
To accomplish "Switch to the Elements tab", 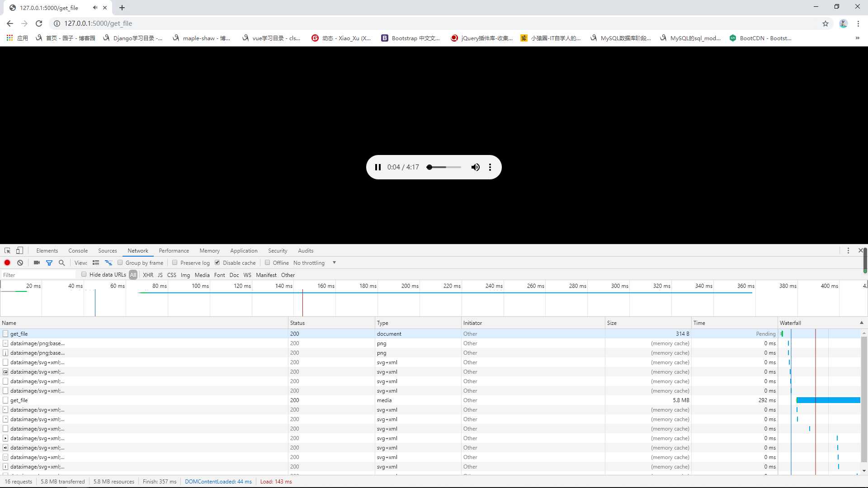I will coord(47,251).
